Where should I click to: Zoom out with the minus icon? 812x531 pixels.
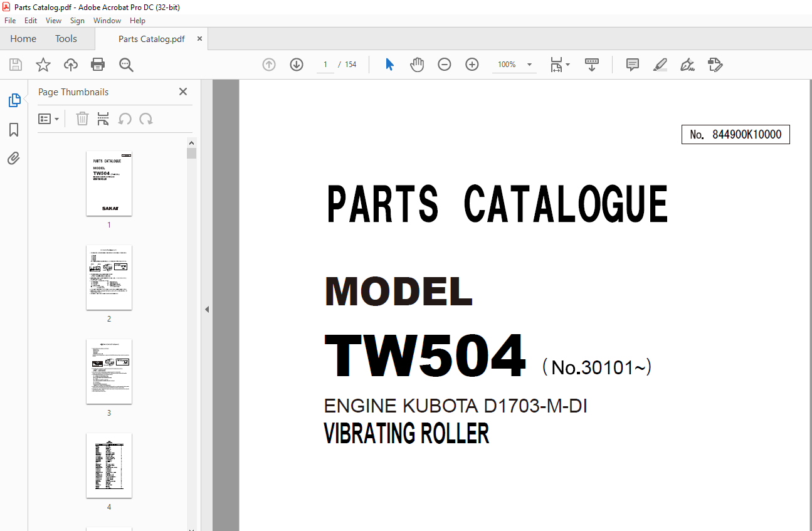pyautogui.click(x=445, y=65)
